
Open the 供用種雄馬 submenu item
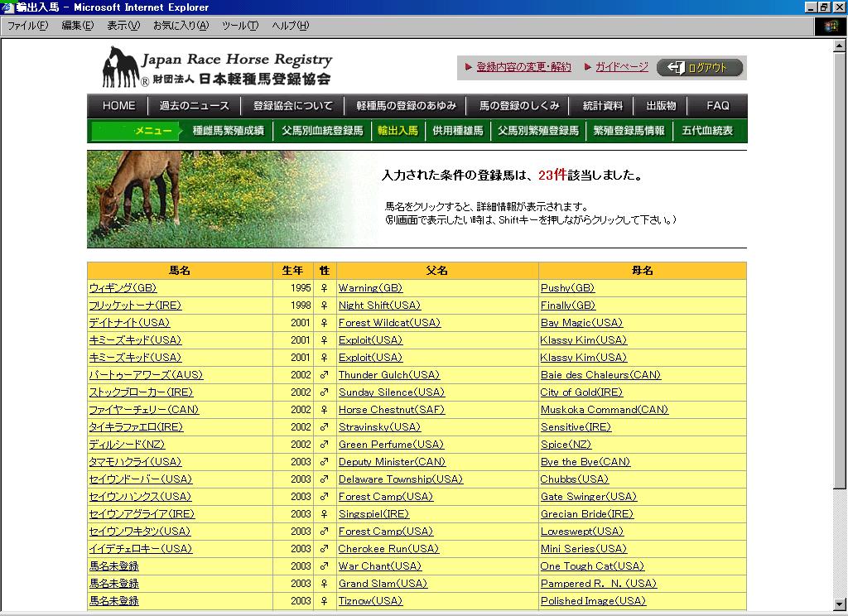(458, 131)
